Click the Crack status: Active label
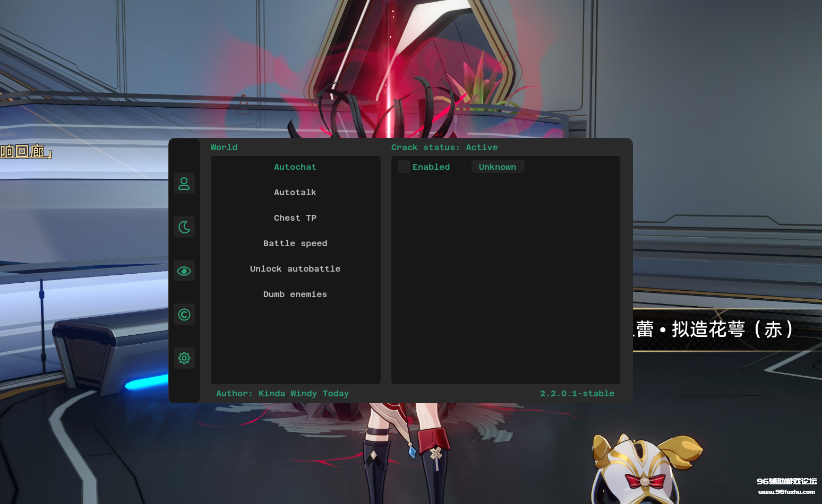Viewport: 822px width, 504px height. [444, 147]
